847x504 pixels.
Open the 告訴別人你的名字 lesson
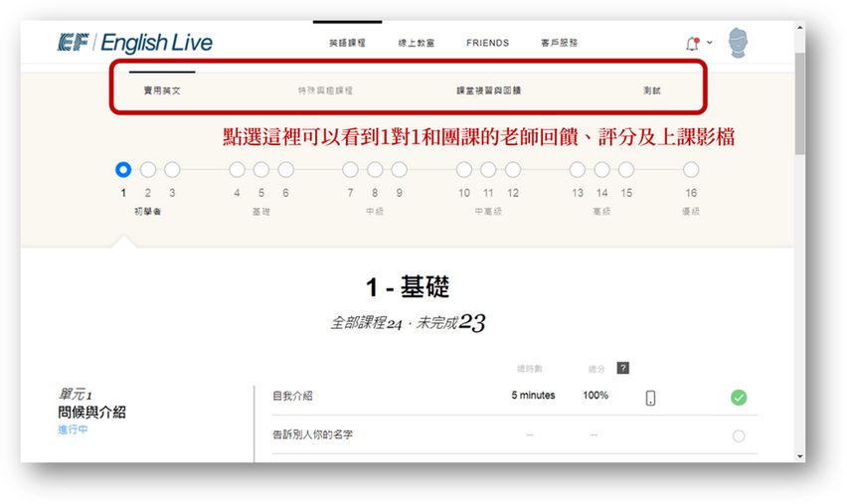pyautogui.click(x=312, y=434)
